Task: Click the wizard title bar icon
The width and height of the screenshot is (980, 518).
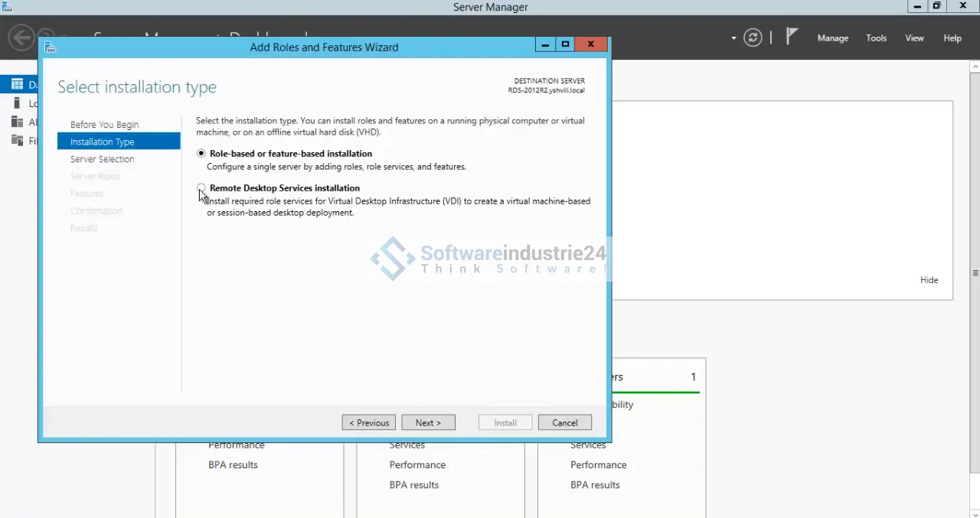Action: (51, 47)
